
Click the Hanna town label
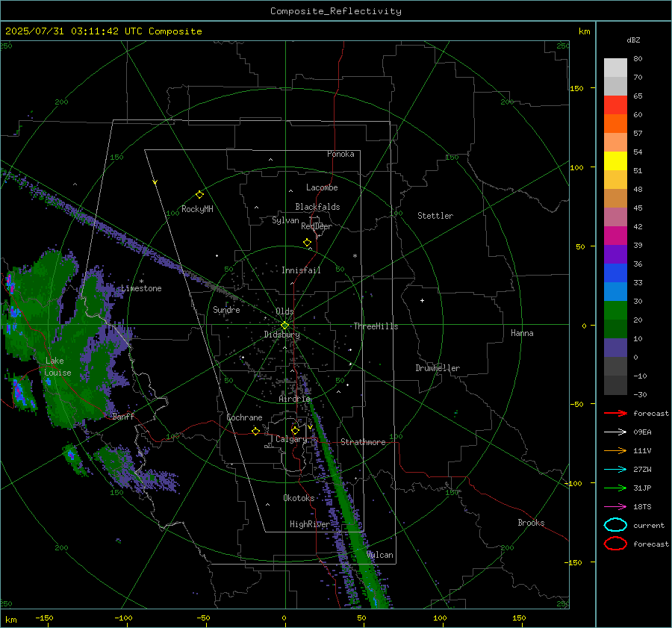(522, 333)
